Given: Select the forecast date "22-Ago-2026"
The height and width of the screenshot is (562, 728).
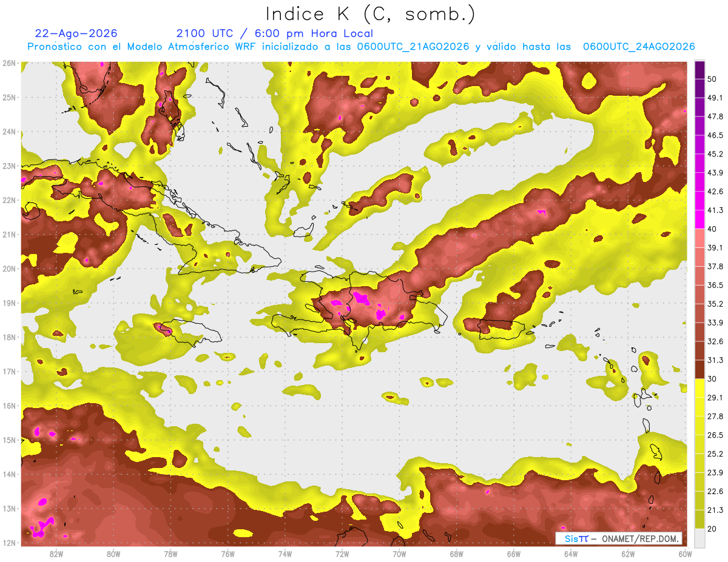Looking at the screenshot, I should click(76, 33).
